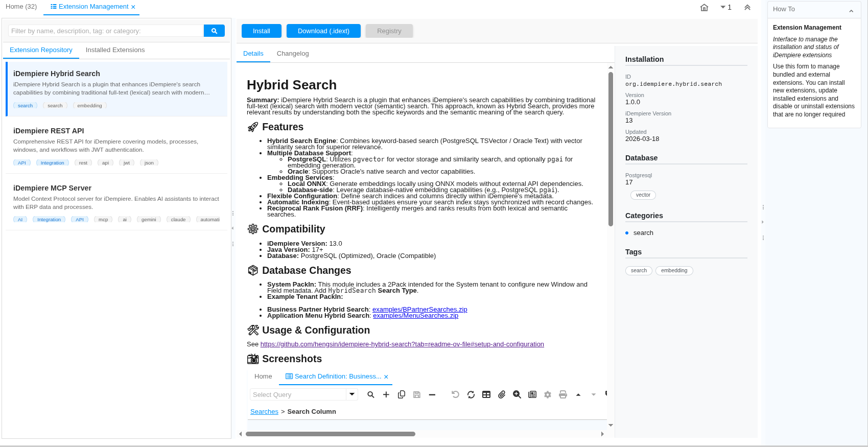Click the 'search' entry under Categories
The image size is (868, 447).
pyautogui.click(x=643, y=233)
